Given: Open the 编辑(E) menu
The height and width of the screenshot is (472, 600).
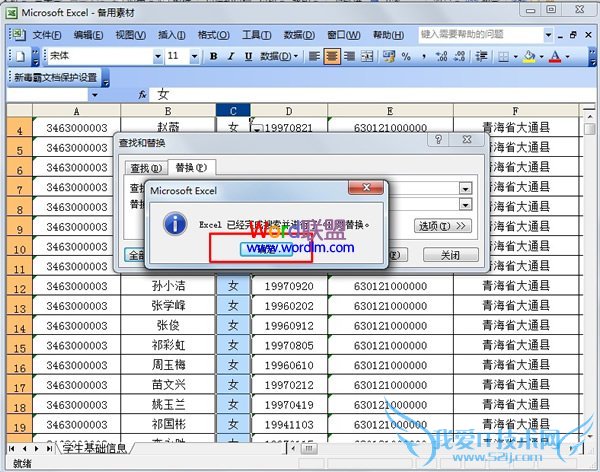Looking at the screenshot, I should pyautogui.click(x=88, y=35).
